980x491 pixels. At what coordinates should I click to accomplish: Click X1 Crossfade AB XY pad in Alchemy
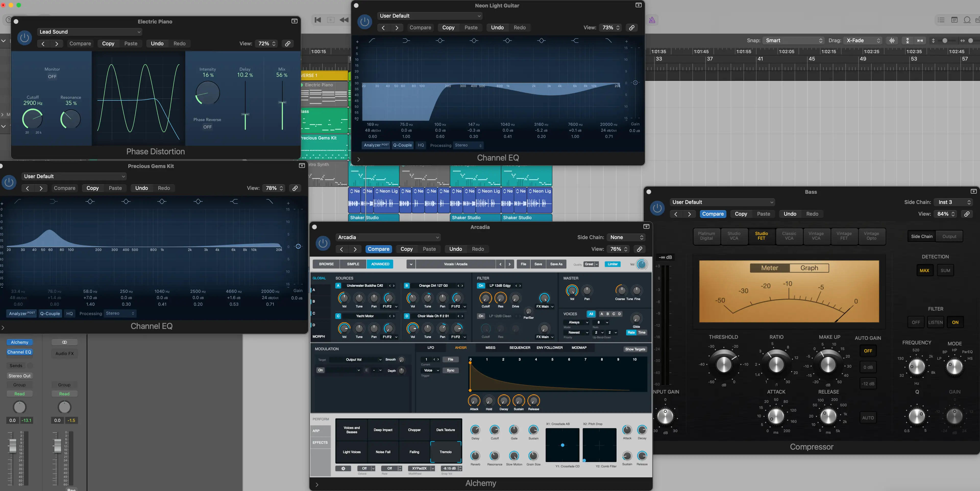pos(562,445)
